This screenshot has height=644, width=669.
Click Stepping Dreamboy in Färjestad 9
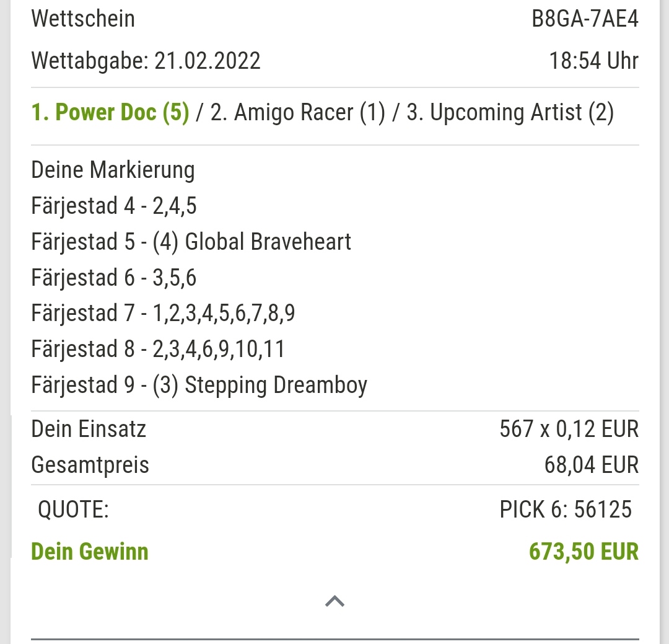coord(276,385)
